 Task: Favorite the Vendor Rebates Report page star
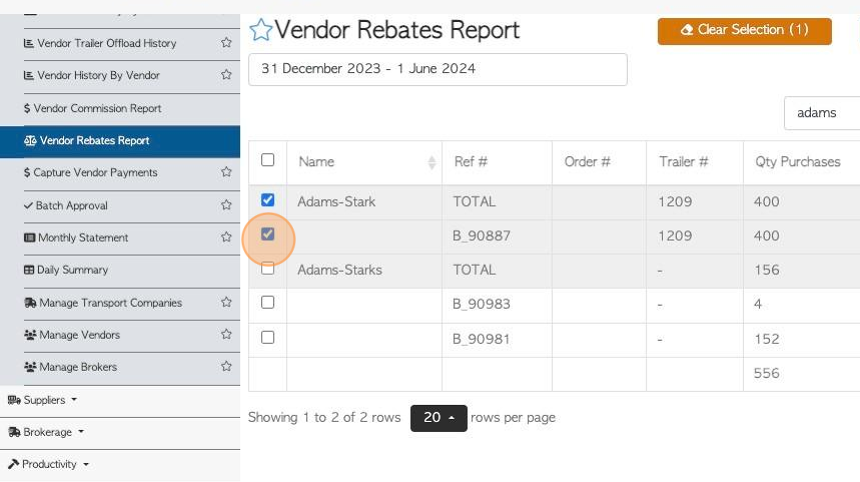coord(261,30)
